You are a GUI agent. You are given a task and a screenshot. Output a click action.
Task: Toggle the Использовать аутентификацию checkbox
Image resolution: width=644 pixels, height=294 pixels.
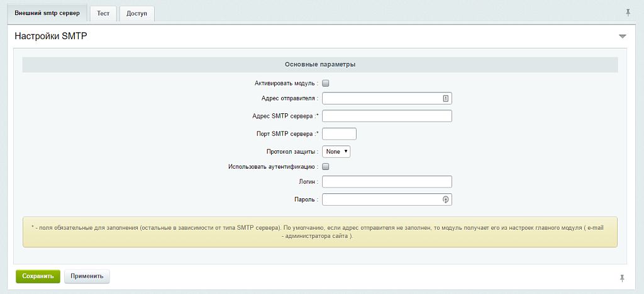point(326,167)
